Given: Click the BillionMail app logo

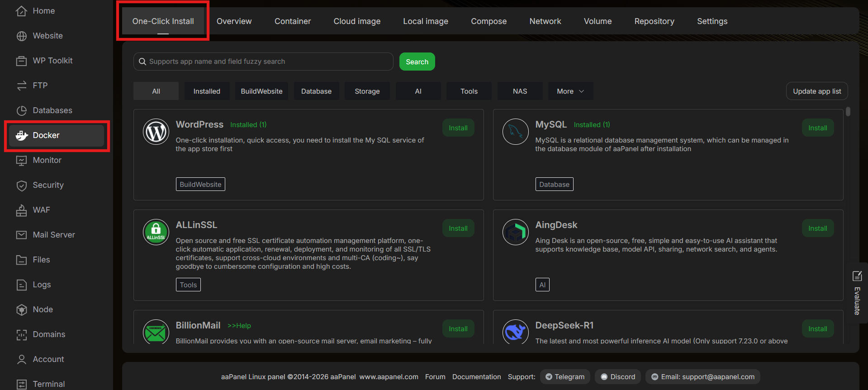Looking at the screenshot, I should [156, 332].
